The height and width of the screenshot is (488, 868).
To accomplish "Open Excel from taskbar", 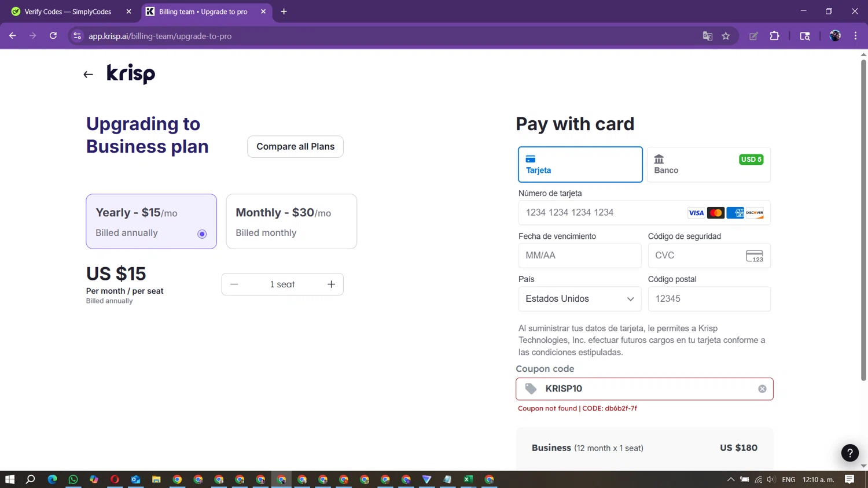I will pos(468,479).
